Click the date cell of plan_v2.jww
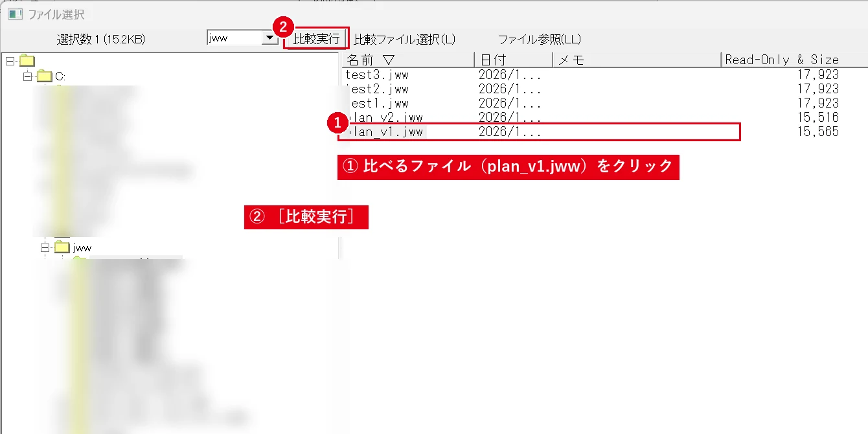Image resolution: width=868 pixels, height=434 pixels. click(x=510, y=117)
